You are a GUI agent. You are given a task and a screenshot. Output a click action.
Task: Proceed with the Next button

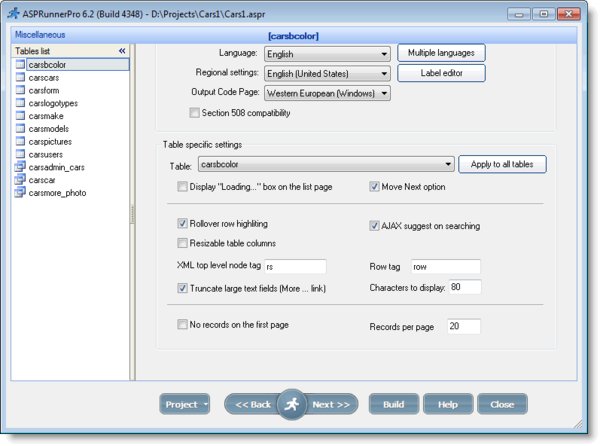click(x=331, y=404)
